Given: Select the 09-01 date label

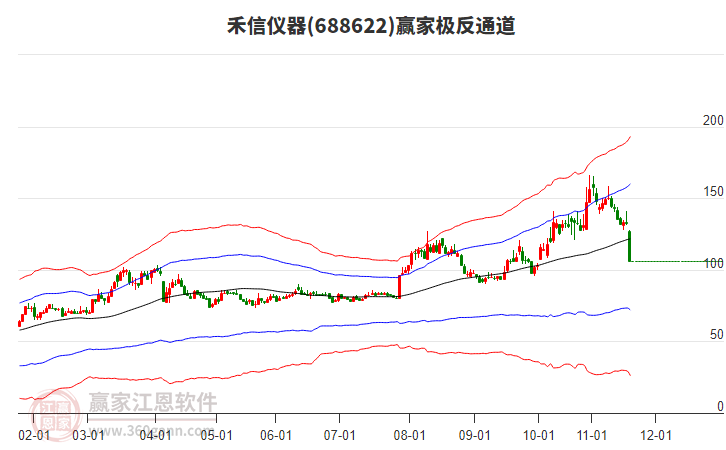Looking at the screenshot, I should pos(475,436).
